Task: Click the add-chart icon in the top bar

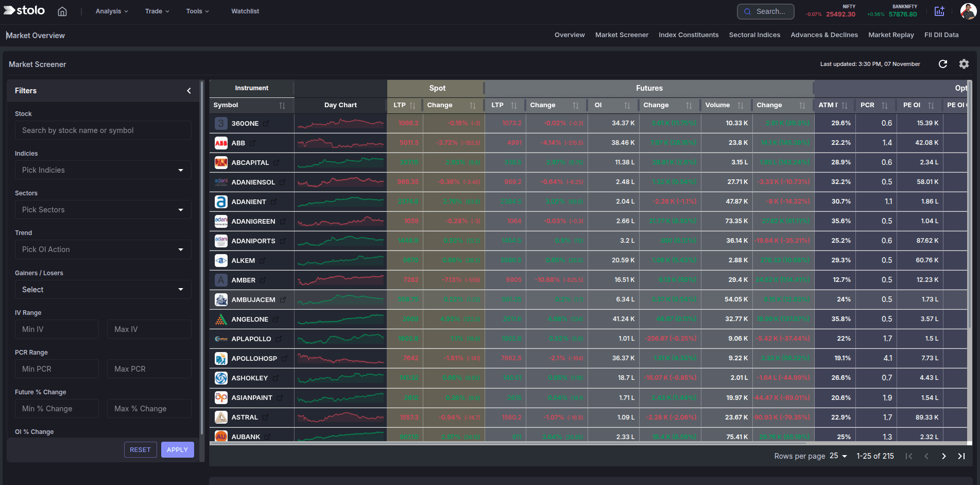Action: pos(940,11)
